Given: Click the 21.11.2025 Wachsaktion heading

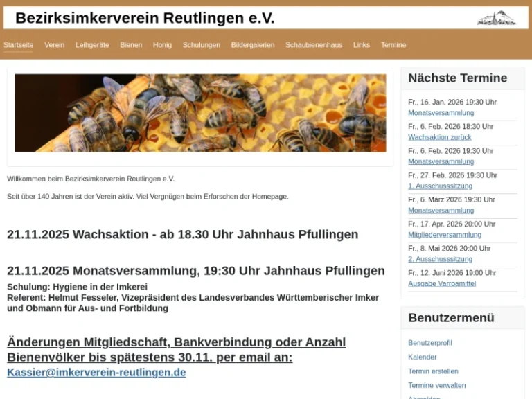Looking at the screenshot, I should tap(183, 234).
